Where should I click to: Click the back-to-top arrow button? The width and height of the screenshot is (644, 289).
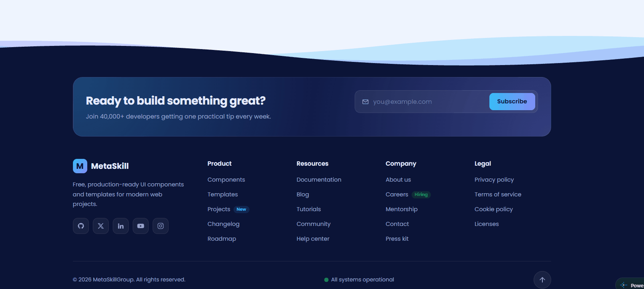click(542, 280)
